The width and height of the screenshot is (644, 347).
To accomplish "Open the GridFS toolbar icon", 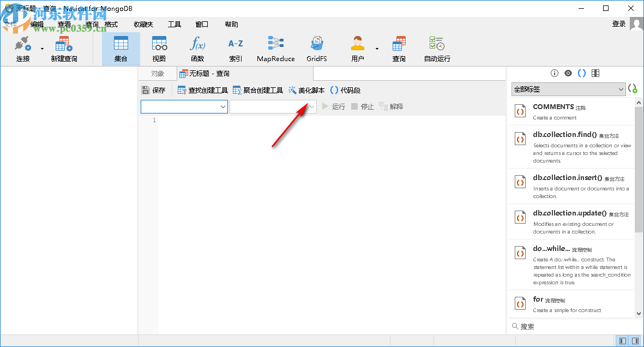I will click(x=317, y=49).
